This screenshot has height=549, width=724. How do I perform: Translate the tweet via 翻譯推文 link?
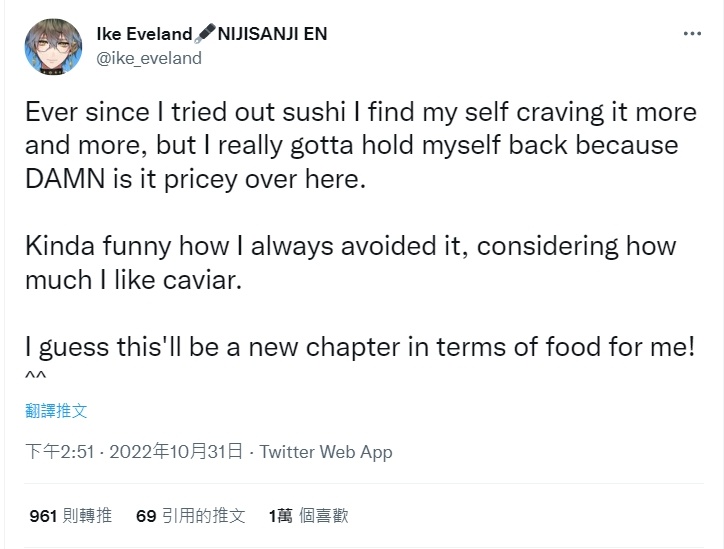(56, 410)
